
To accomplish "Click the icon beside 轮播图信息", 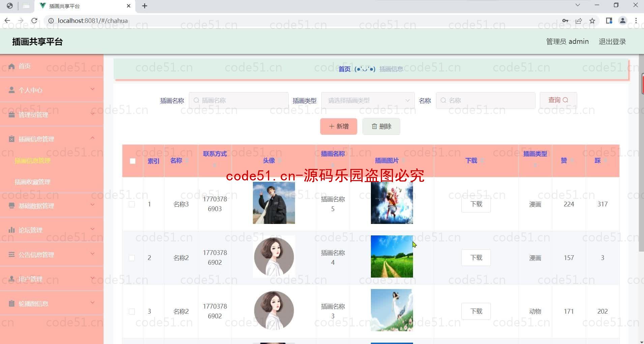I will click(x=12, y=304).
